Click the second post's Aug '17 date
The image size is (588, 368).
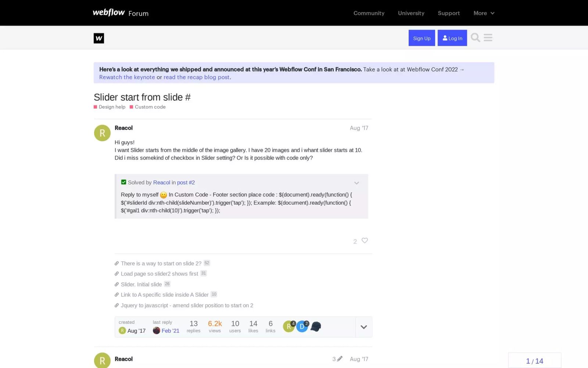tap(359, 359)
